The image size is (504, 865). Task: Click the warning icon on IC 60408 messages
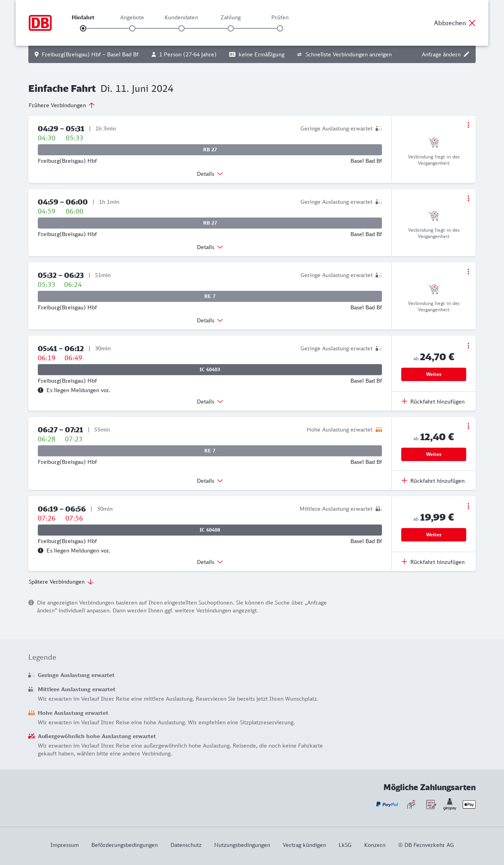click(x=41, y=551)
